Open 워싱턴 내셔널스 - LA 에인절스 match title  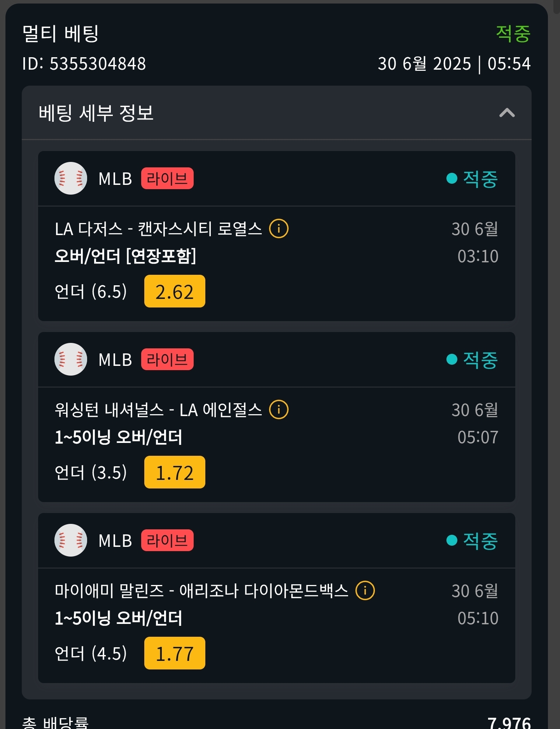159,410
